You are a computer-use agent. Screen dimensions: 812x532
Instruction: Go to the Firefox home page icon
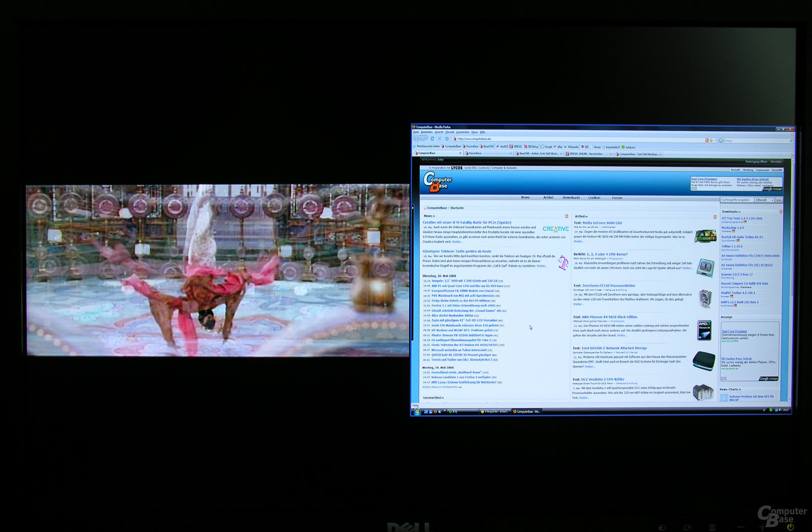click(x=447, y=138)
